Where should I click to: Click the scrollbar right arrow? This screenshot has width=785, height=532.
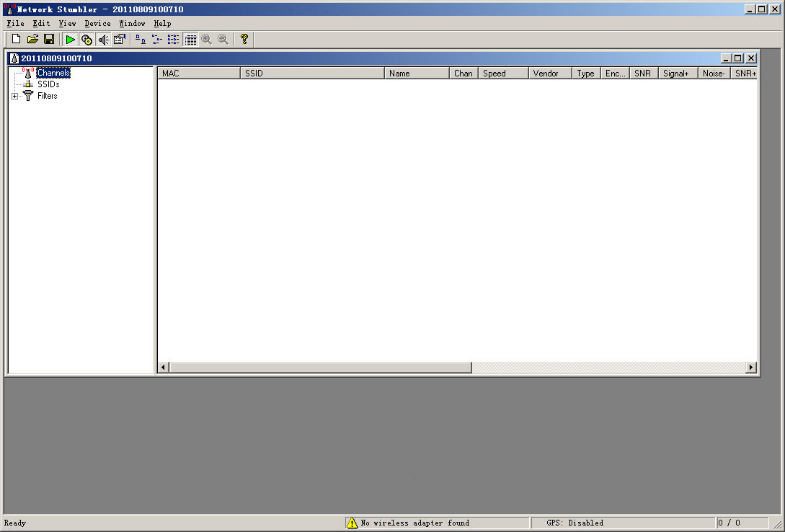[x=751, y=368]
